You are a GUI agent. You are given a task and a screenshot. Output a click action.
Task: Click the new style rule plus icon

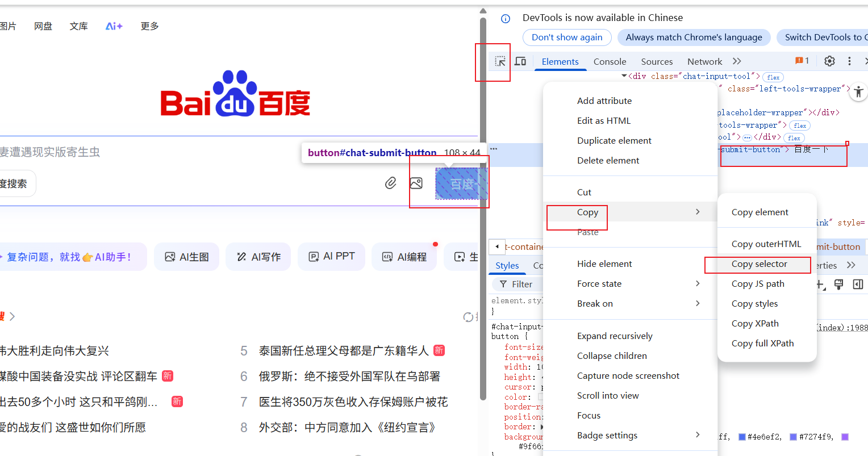click(x=820, y=285)
